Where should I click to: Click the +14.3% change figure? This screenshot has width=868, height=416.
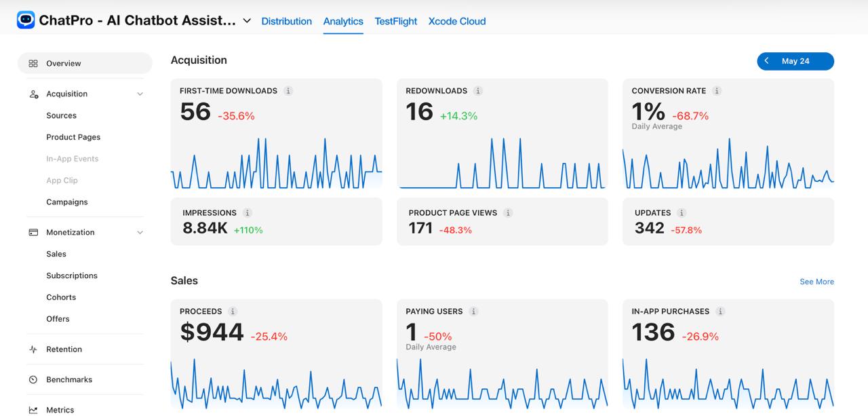[458, 116]
